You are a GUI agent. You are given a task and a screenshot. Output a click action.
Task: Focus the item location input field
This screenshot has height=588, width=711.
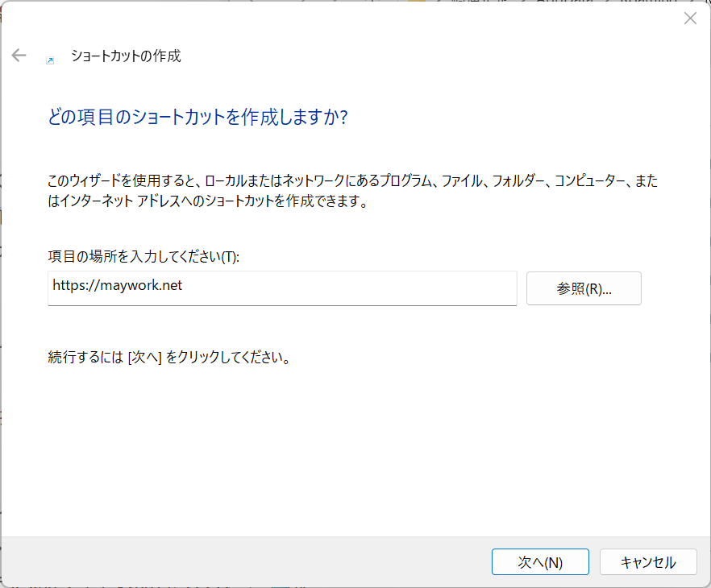282,288
